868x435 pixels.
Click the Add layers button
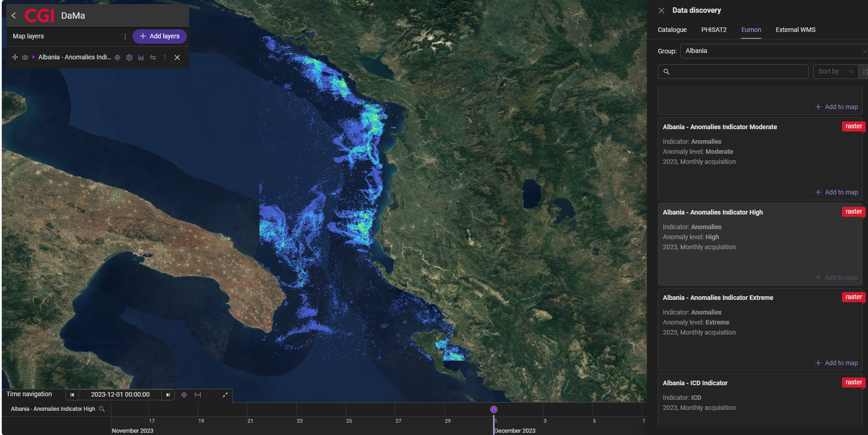[x=160, y=37]
